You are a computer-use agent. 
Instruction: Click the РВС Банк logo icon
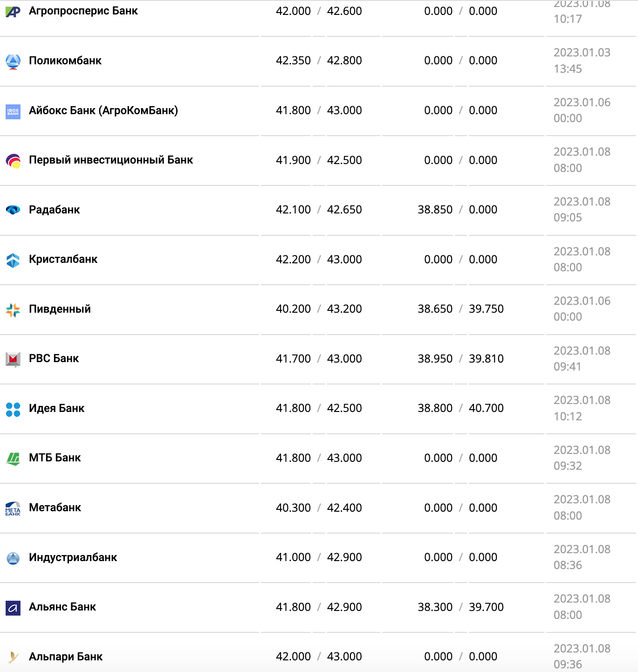pyautogui.click(x=13, y=359)
